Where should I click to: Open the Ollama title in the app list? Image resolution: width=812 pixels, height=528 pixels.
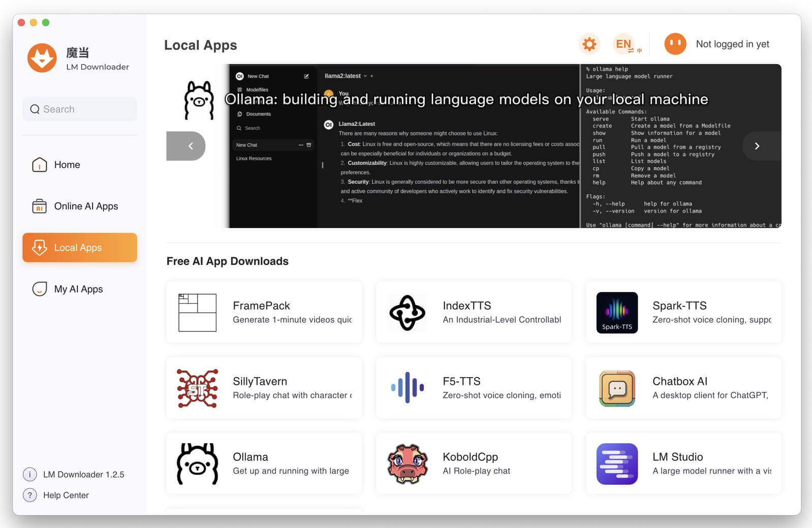pos(251,457)
